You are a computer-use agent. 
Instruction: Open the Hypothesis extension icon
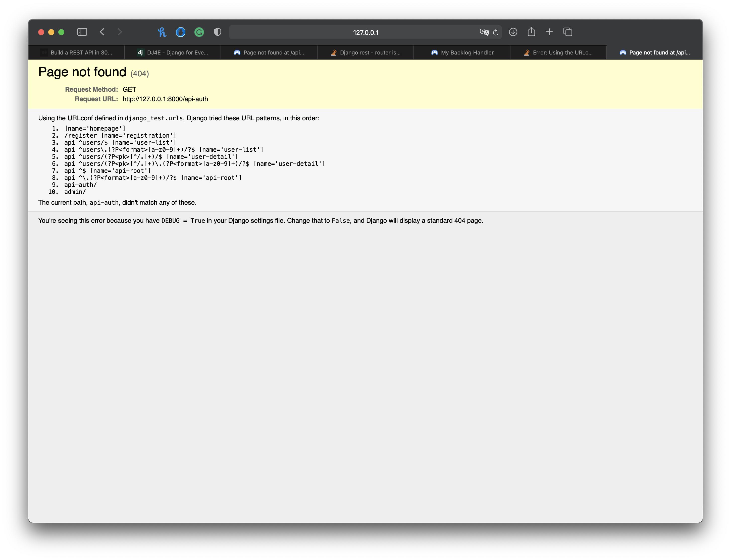coord(162,32)
